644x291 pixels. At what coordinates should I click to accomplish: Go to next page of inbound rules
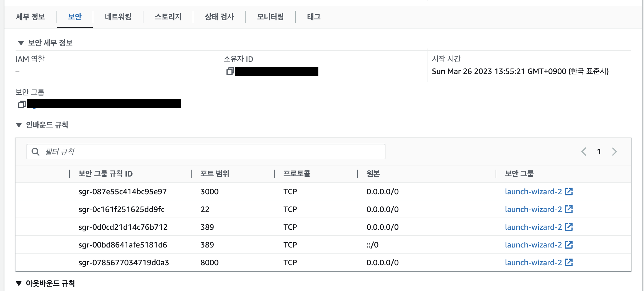pos(614,152)
